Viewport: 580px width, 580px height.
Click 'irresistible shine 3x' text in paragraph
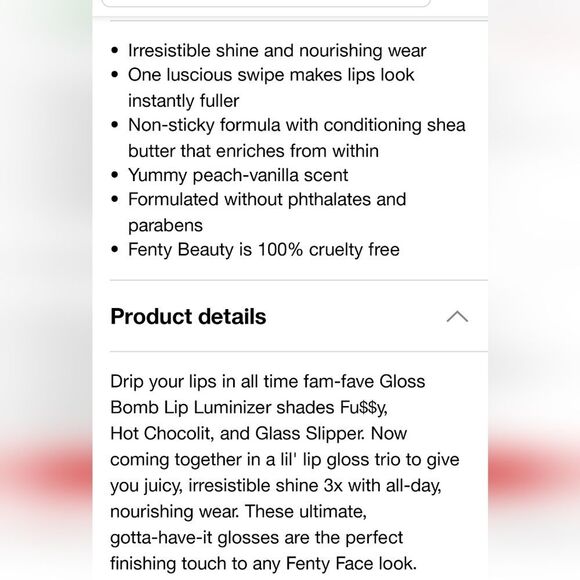pos(266,485)
